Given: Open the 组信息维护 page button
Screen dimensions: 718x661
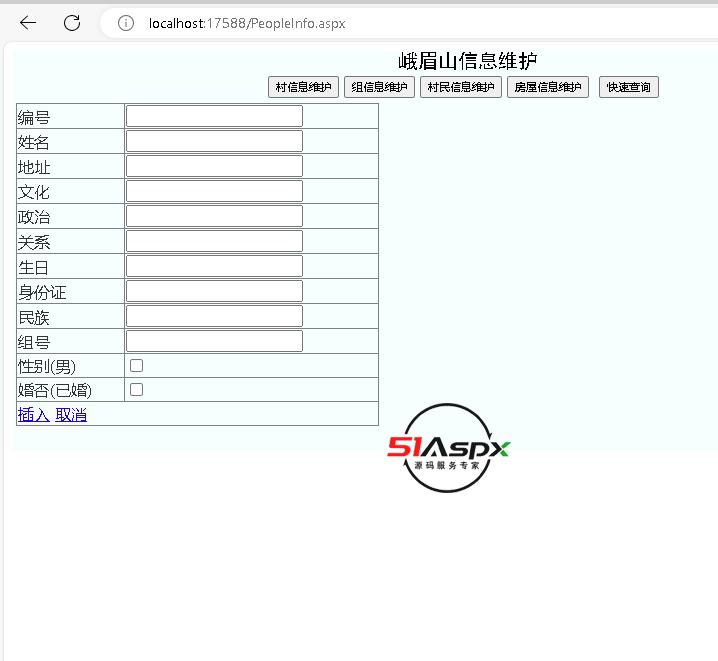Looking at the screenshot, I should click(x=379, y=87).
